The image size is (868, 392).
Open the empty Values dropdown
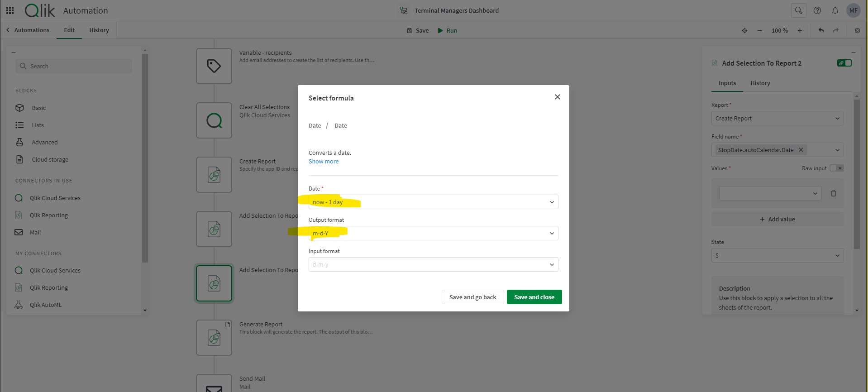click(770, 193)
